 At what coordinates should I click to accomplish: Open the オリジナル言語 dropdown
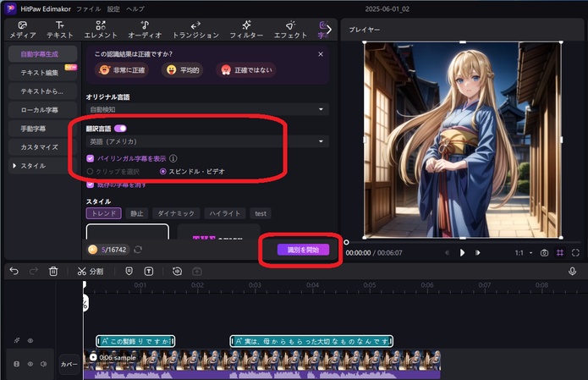(x=207, y=109)
